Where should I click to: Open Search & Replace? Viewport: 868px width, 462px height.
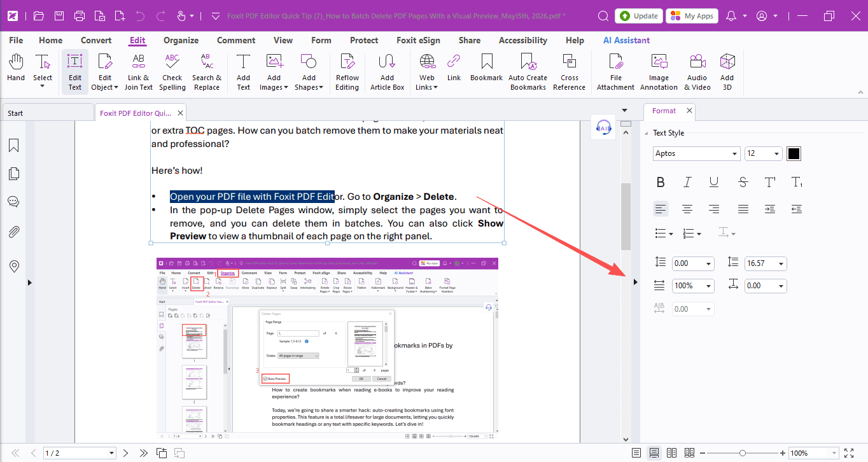click(207, 71)
